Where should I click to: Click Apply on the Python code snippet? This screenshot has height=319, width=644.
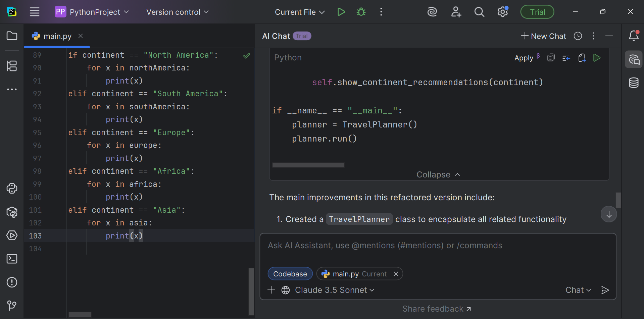(524, 58)
